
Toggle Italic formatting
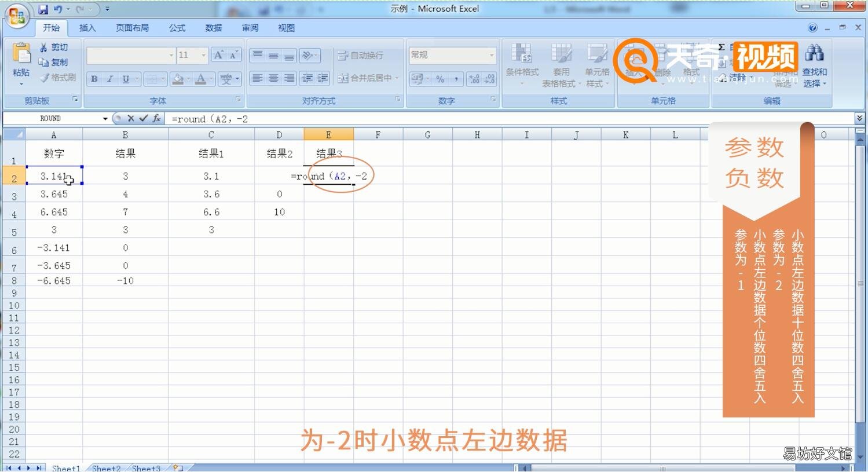pyautogui.click(x=109, y=79)
